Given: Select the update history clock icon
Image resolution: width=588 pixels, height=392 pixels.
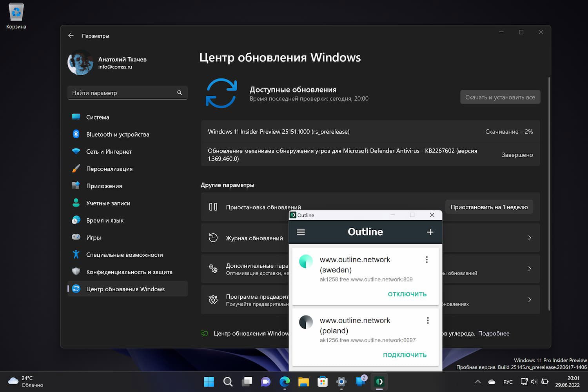Looking at the screenshot, I should pos(213,238).
